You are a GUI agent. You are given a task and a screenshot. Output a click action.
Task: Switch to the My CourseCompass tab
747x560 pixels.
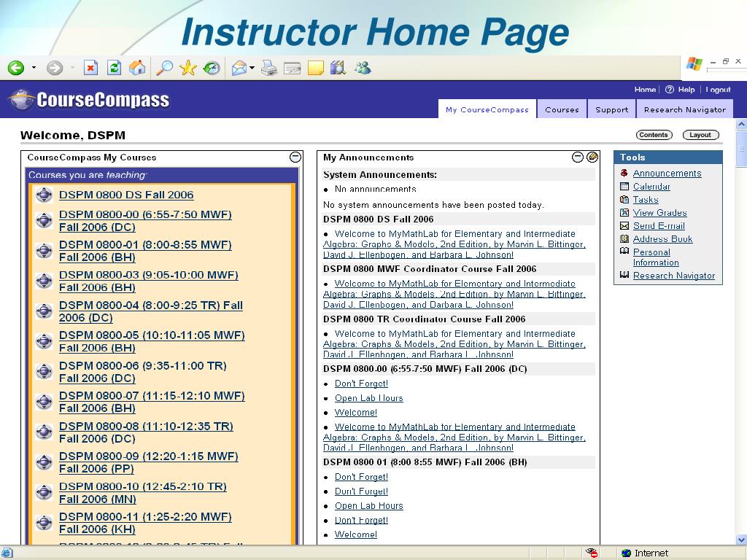487,109
